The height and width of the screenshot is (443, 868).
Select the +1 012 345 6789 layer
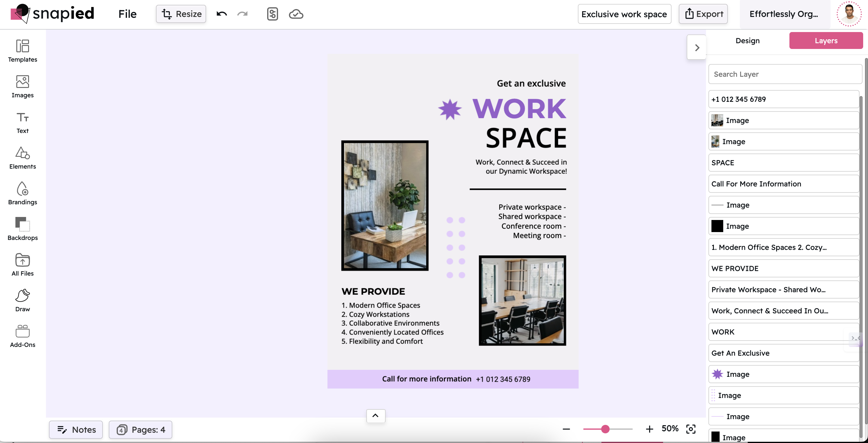pyautogui.click(x=784, y=99)
